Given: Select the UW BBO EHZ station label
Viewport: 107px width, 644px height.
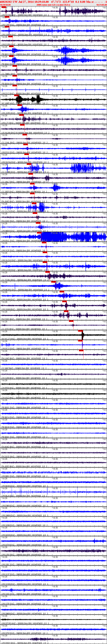Looking at the screenshot, I should pos(25,476).
